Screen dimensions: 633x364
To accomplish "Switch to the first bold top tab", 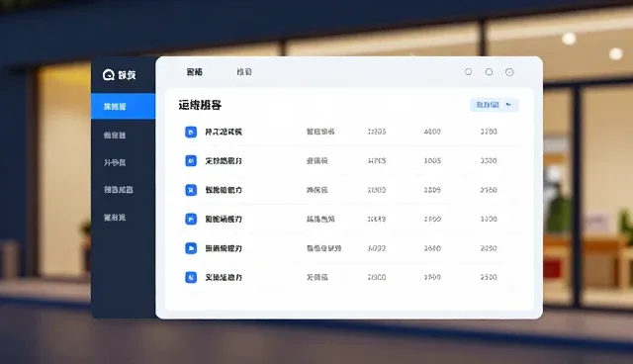I will coord(194,72).
